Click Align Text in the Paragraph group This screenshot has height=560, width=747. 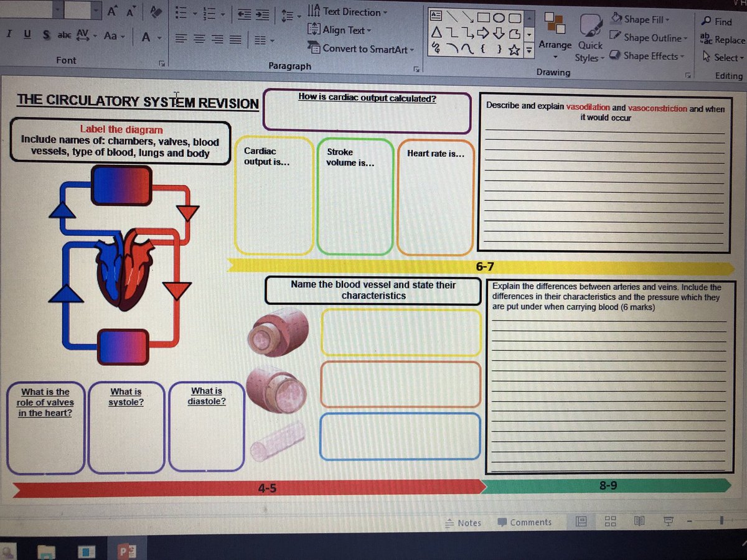342,30
